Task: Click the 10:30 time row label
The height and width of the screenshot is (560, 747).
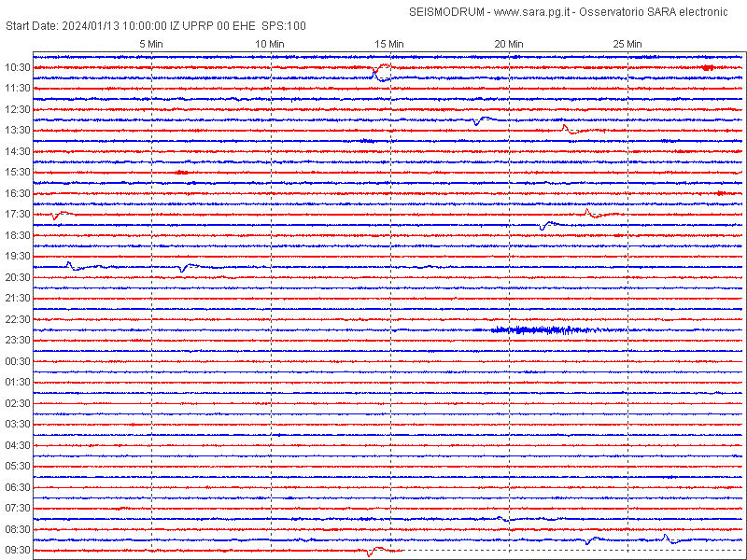Action: click(x=18, y=67)
